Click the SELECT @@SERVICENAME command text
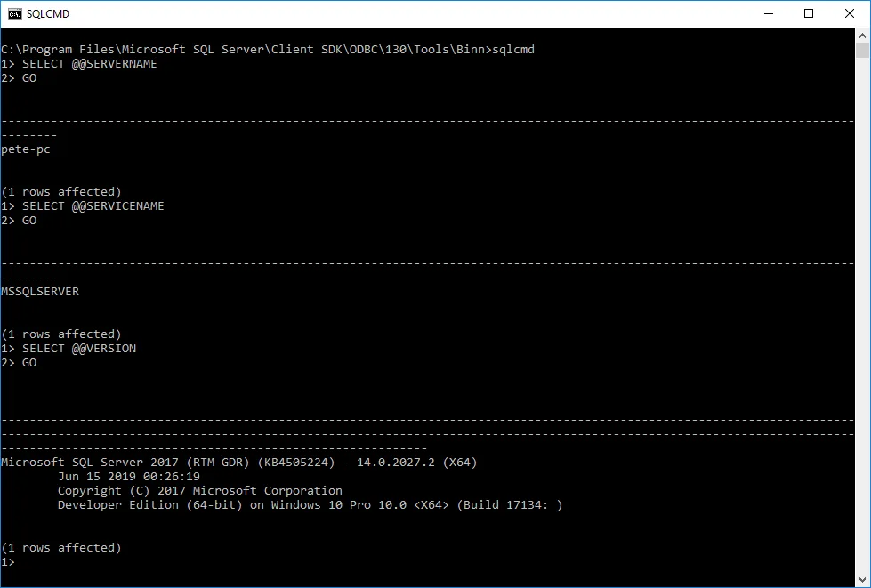871x588 pixels. (x=93, y=206)
